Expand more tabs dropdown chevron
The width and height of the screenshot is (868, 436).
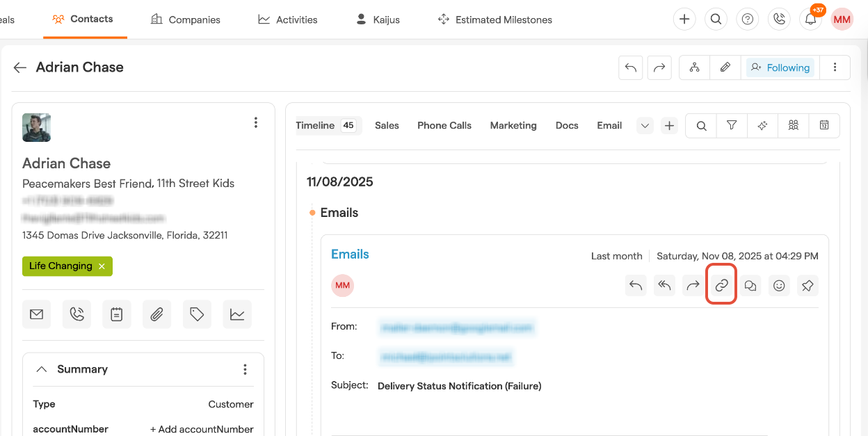645,126
